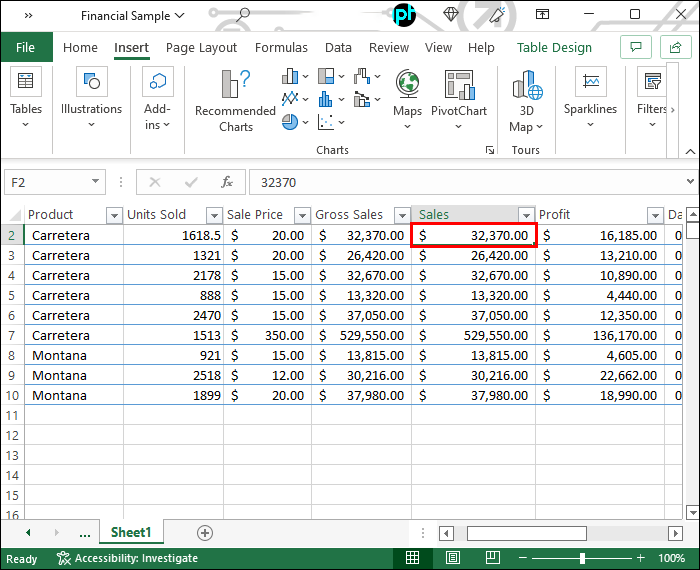Switch to Page Break Preview view
The image size is (700, 570).
coord(492,558)
